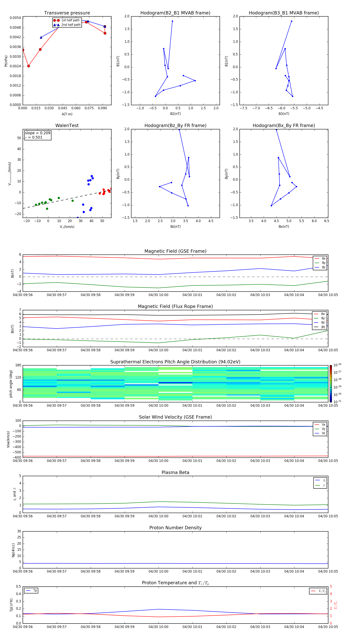Image resolution: width=351 pixels, height=644 pixels.
Task: Click the |B| legend entry
Action: click(x=320, y=327)
